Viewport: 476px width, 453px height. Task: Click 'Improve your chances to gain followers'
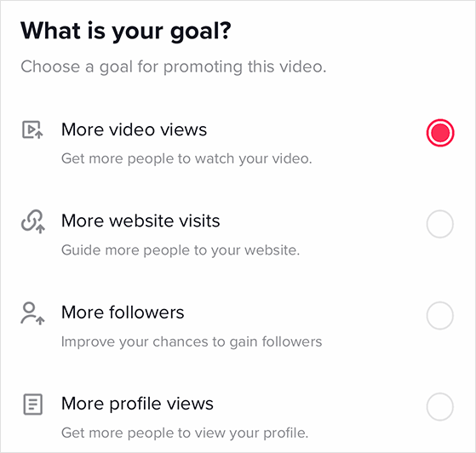192,341
